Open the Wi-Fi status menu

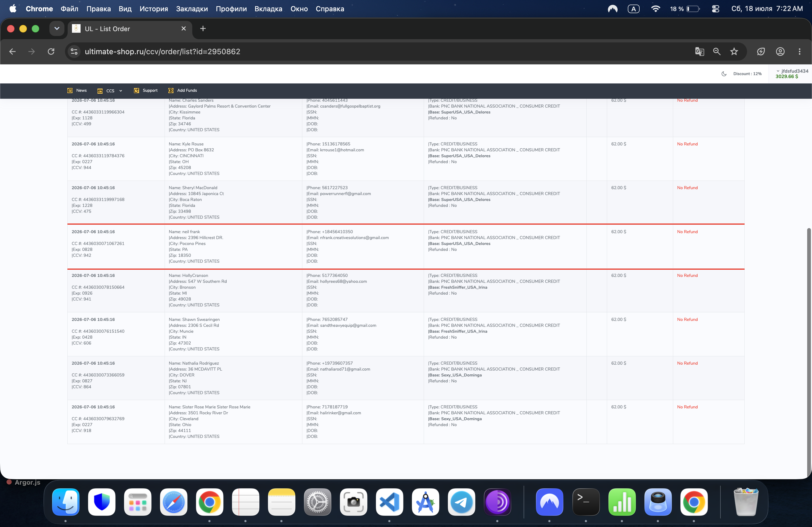tap(655, 9)
